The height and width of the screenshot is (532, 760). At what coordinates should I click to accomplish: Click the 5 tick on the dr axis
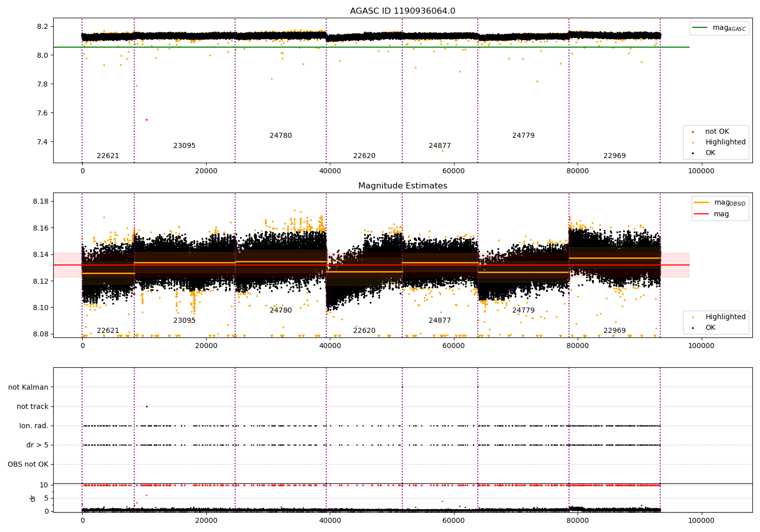click(47, 499)
